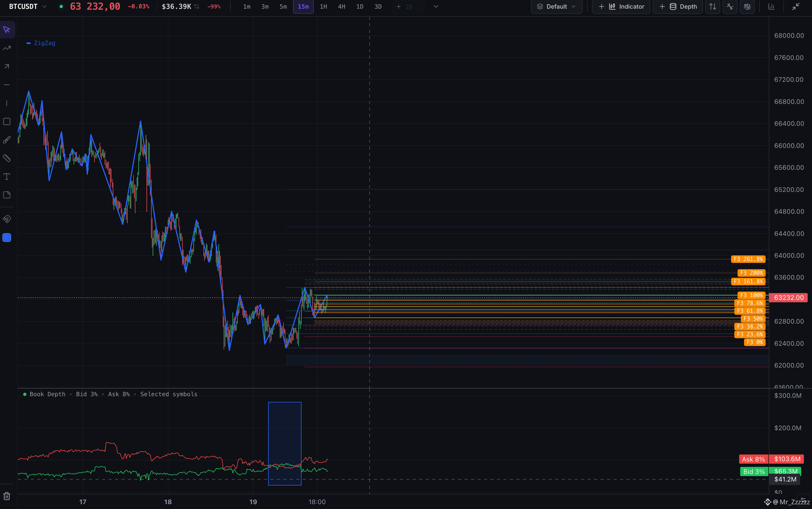The width and height of the screenshot is (812, 509).
Task: Click the F3 0% Fibonacci label
Action: [x=755, y=342]
